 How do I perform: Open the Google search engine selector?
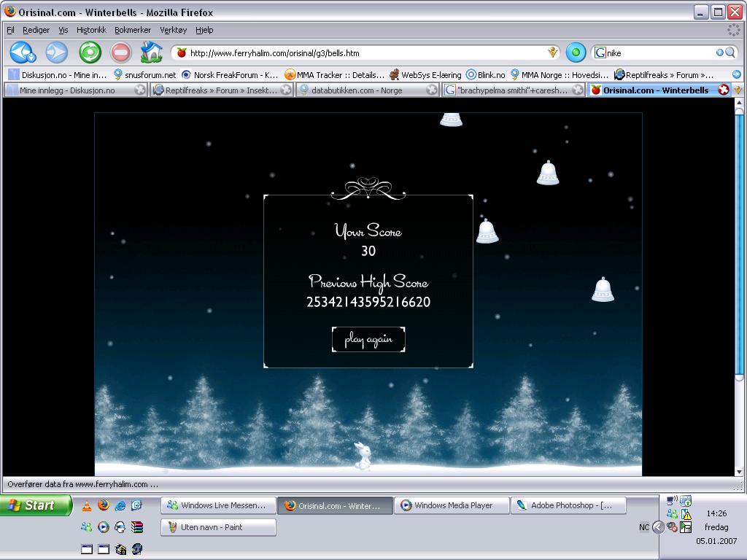tap(600, 52)
